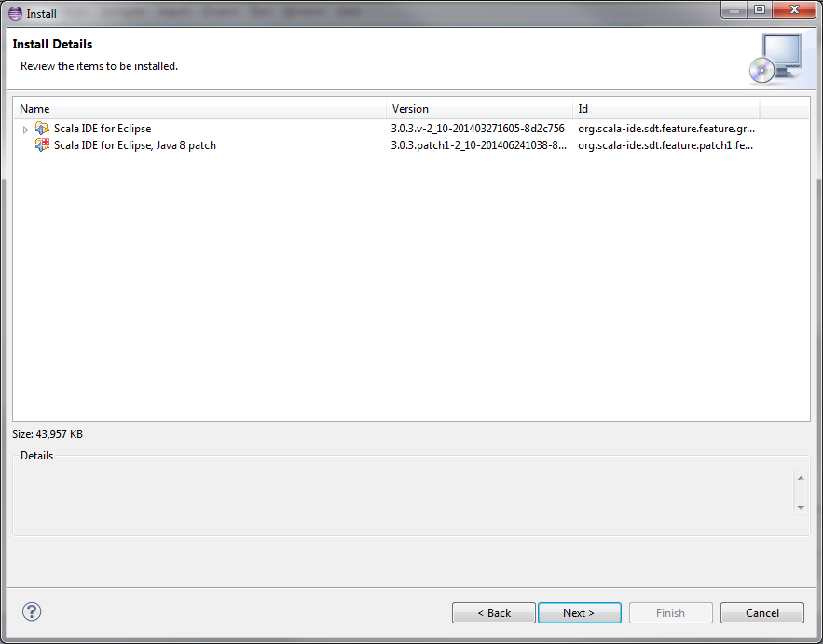Image resolution: width=823 pixels, height=644 pixels.
Task: Sort by the Name column header
Action: [x=199, y=109]
